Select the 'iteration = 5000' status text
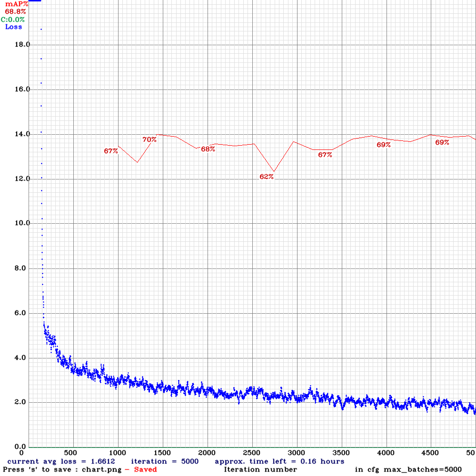The image size is (476, 476). pyautogui.click(x=165, y=461)
